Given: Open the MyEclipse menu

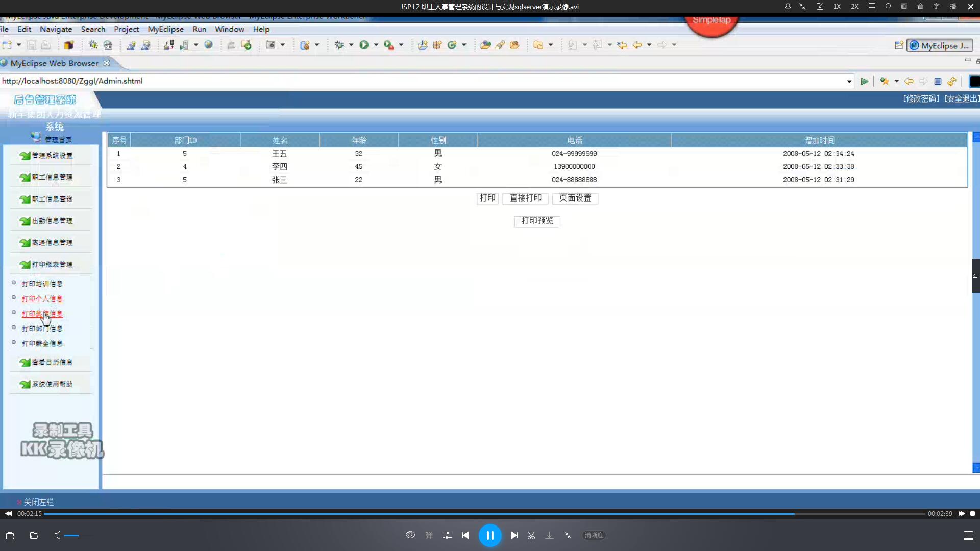Looking at the screenshot, I should (x=165, y=29).
